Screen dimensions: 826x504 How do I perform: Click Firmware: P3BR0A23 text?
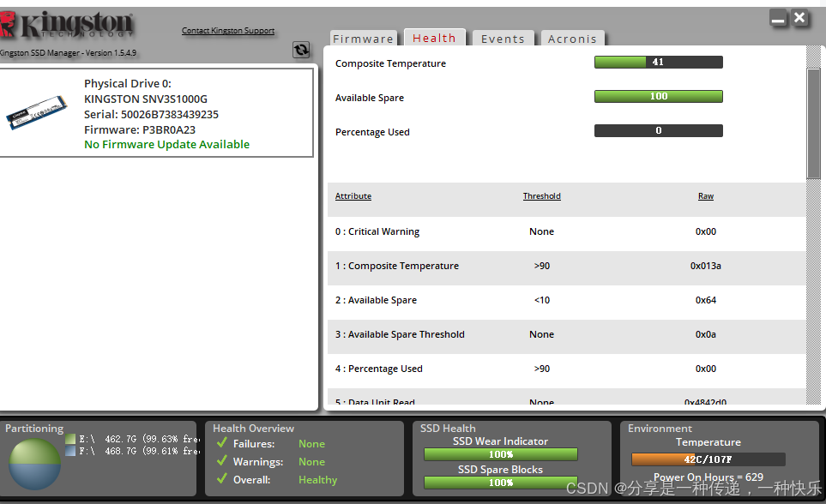[140, 129]
